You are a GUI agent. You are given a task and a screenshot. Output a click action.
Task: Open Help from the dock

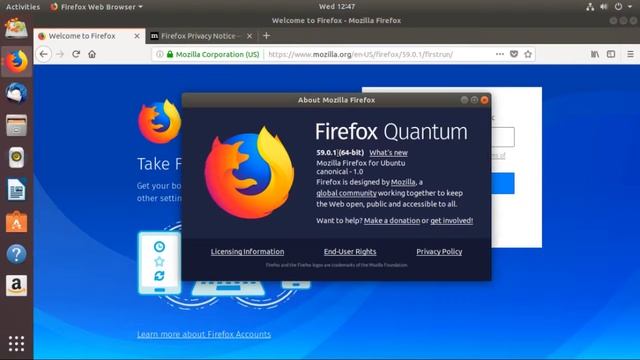16,254
